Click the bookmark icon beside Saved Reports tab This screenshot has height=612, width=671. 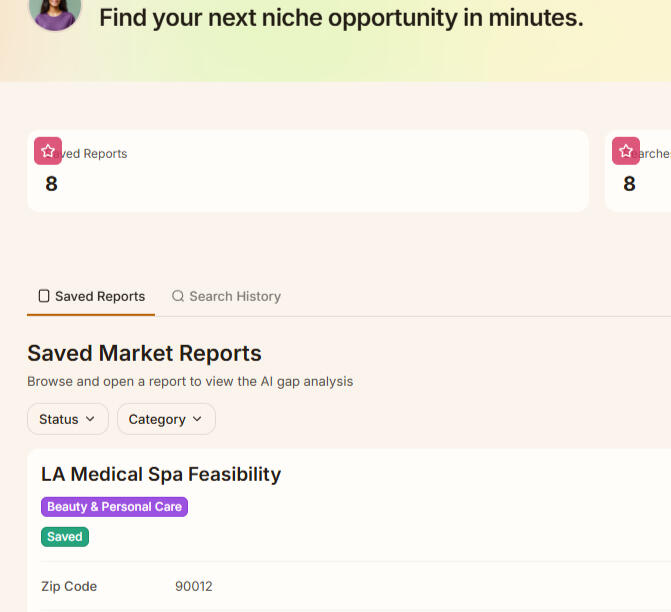44,296
